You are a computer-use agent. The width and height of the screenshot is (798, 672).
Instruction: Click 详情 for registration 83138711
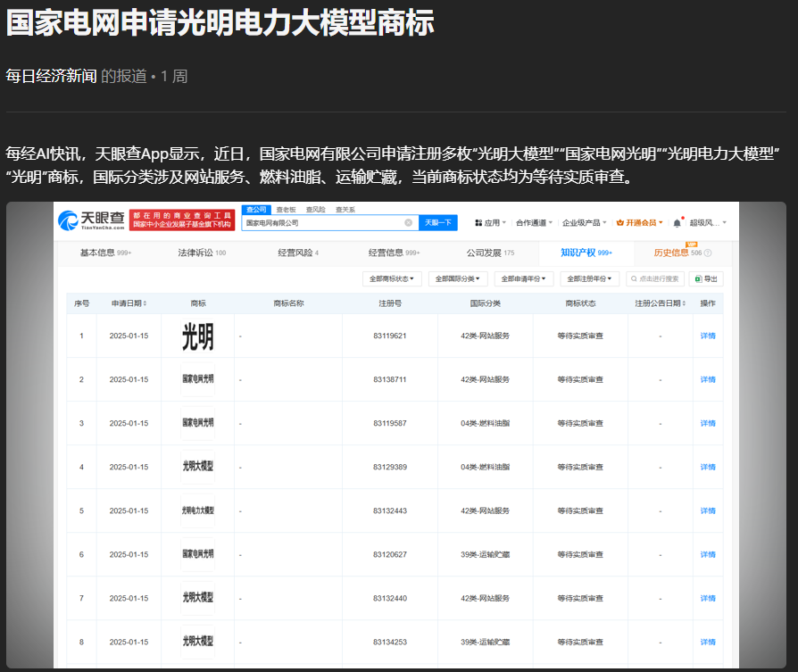[x=708, y=379]
